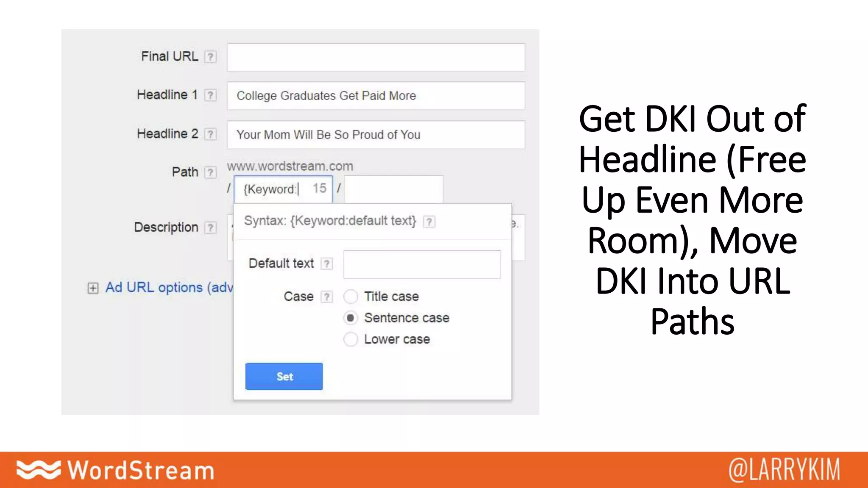The height and width of the screenshot is (488, 868).
Task: Expand Ad URL options plus icon
Action: click(x=93, y=288)
